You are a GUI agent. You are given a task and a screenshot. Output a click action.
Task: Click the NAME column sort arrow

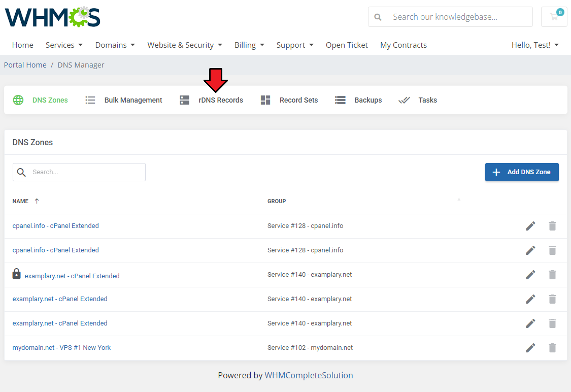(37, 201)
